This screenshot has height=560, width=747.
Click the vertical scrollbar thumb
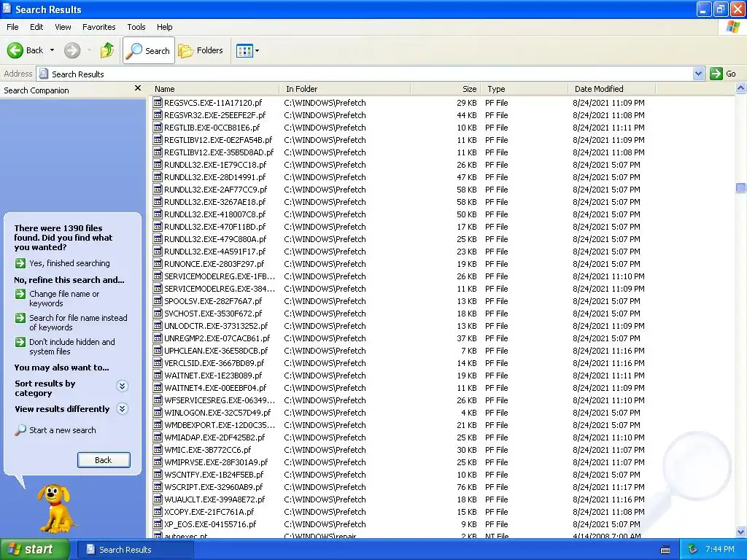coord(741,187)
